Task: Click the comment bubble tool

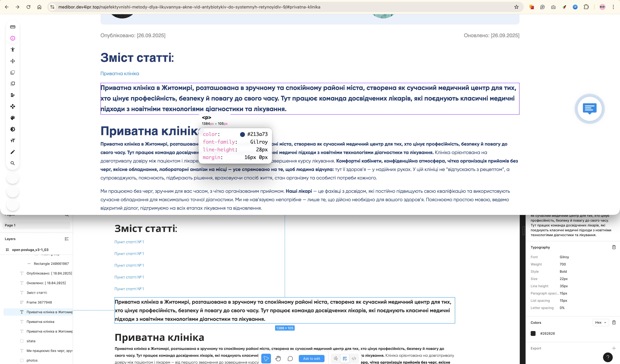Action: click(290, 359)
